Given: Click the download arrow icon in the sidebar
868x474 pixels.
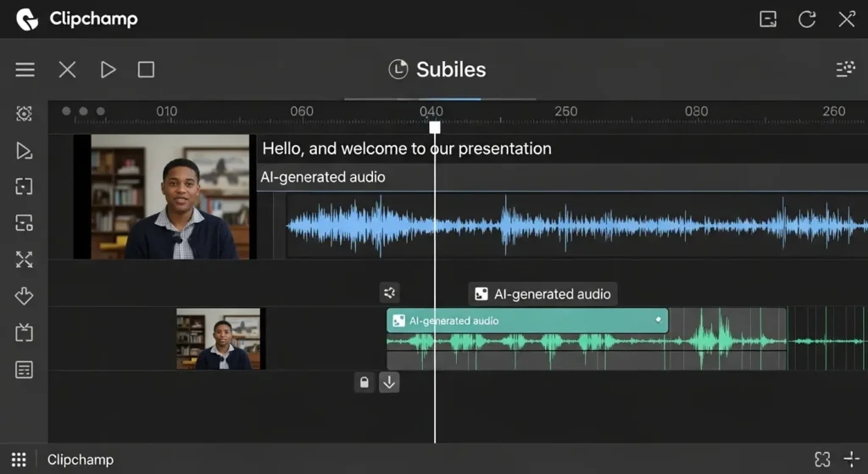Looking at the screenshot, I should (24, 296).
